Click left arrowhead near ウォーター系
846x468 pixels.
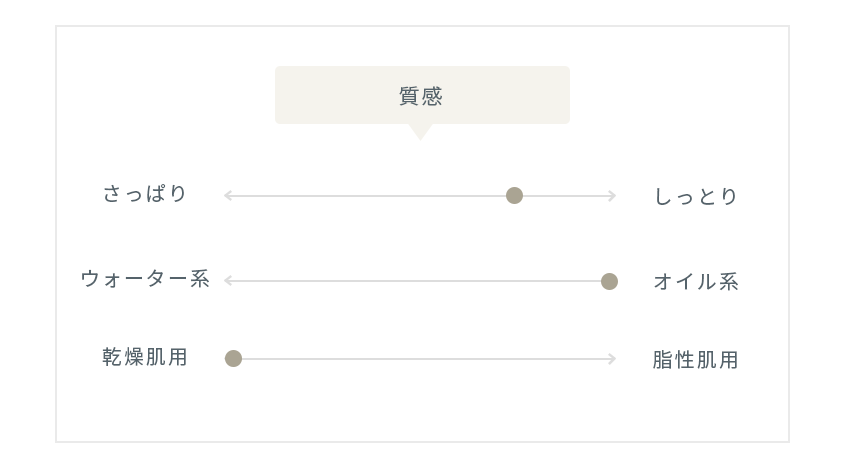[x=228, y=281]
